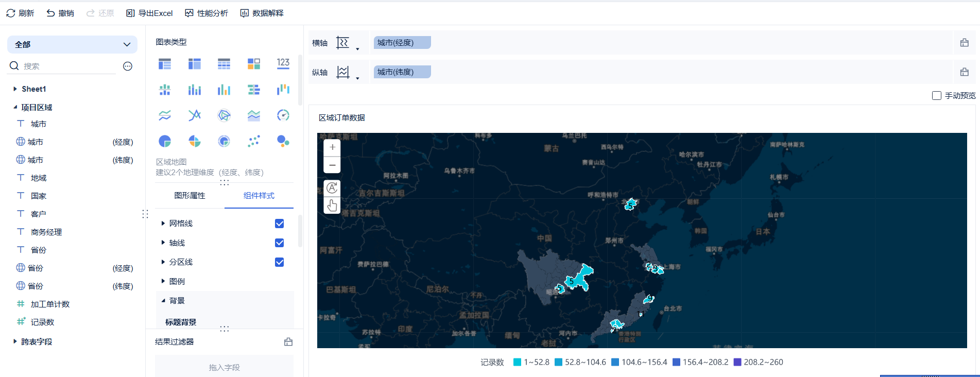Screen dimensions: 980x377
Task: Expand the 分区线 section
Action: pos(163,262)
